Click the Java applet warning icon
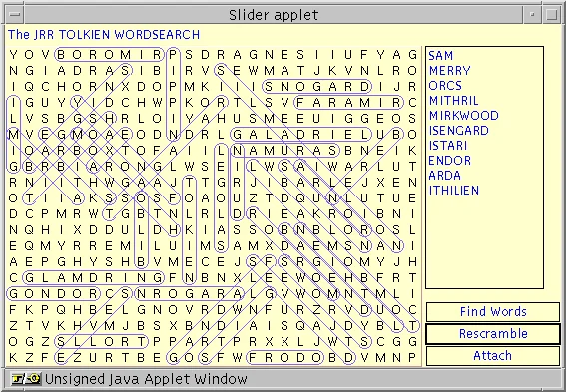The height and width of the screenshot is (392, 566). click(x=26, y=379)
